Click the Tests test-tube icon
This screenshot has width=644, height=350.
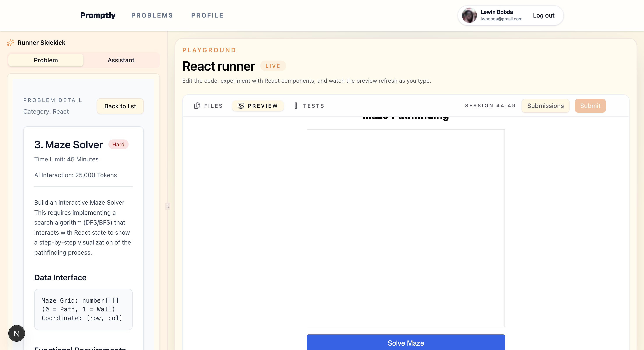(x=296, y=106)
